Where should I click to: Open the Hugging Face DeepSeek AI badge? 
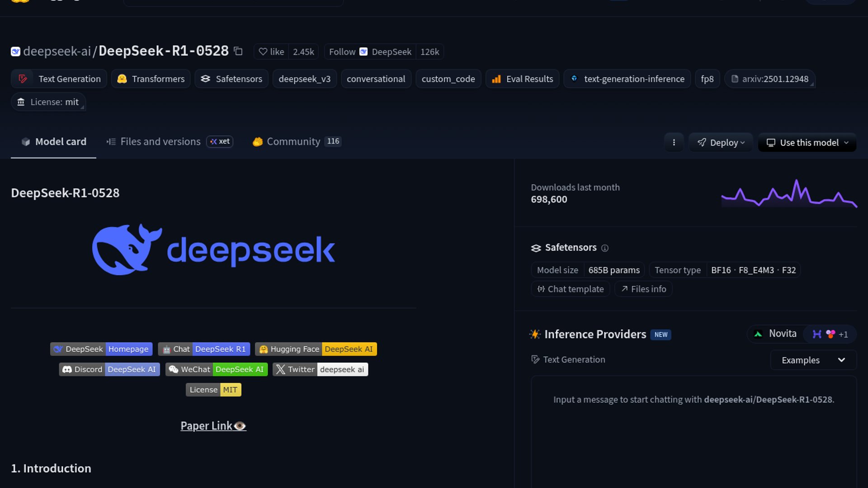[316, 349]
